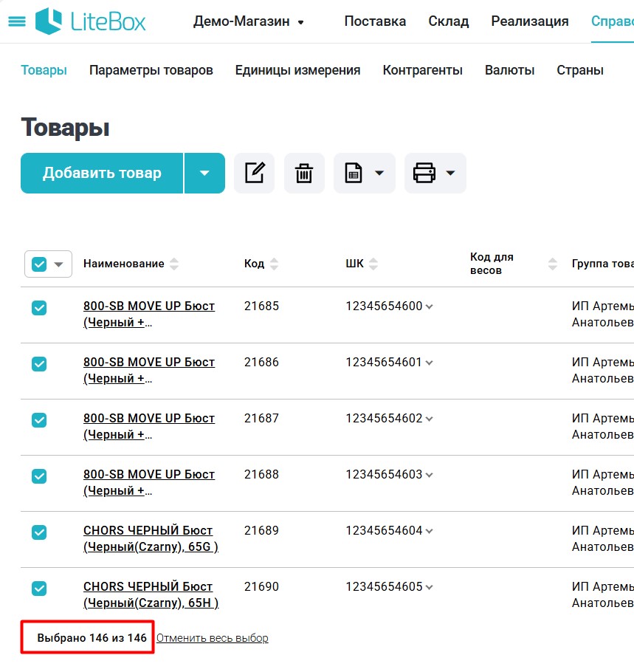Switch to Контрагенты tab

pyautogui.click(x=422, y=70)
